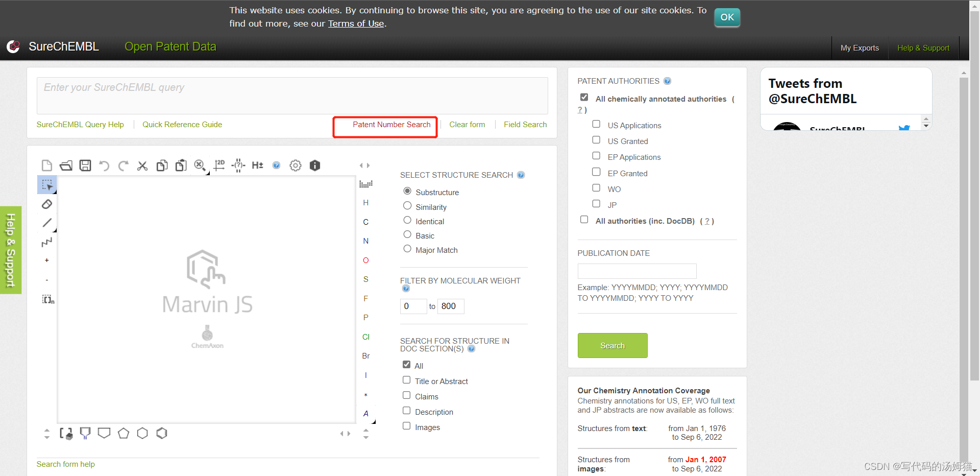
Task: Pick Oxygen atom from atom bar
Action: tap(366, 260)
